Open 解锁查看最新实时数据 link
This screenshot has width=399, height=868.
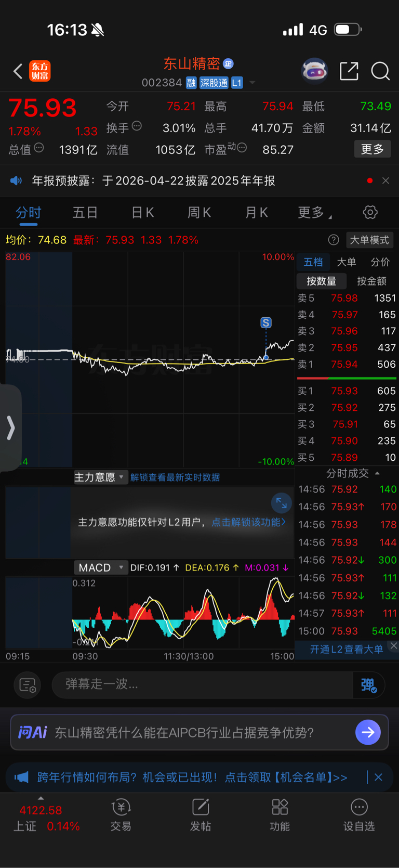[175, 477]
